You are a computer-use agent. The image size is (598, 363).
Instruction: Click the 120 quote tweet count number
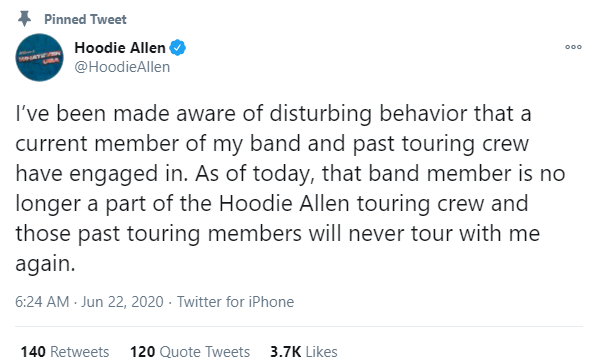pos(143,351)
